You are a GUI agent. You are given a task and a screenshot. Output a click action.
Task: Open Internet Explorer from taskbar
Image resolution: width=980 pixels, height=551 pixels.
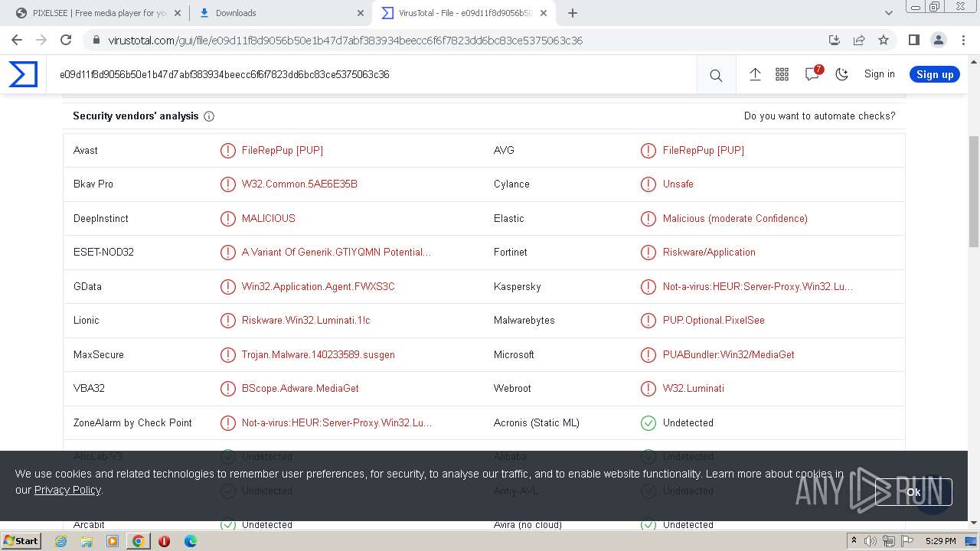click(60, 541)
